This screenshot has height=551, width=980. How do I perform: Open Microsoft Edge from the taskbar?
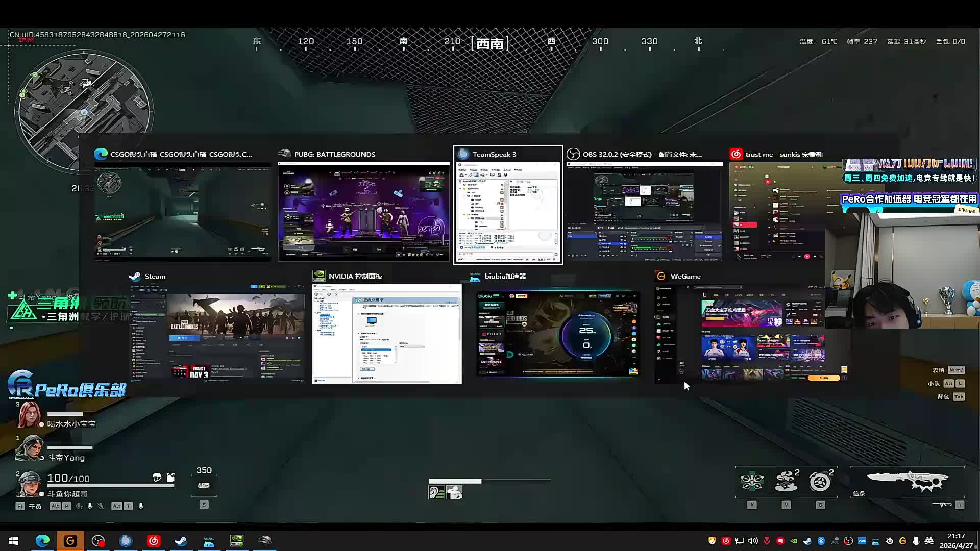pos(42,540)
